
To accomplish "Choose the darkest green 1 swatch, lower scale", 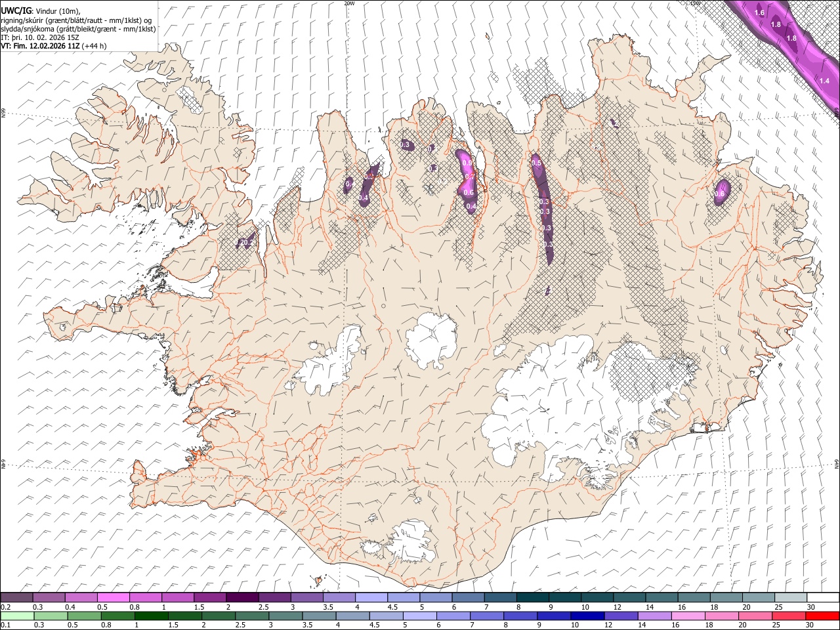I will point(151,616).
